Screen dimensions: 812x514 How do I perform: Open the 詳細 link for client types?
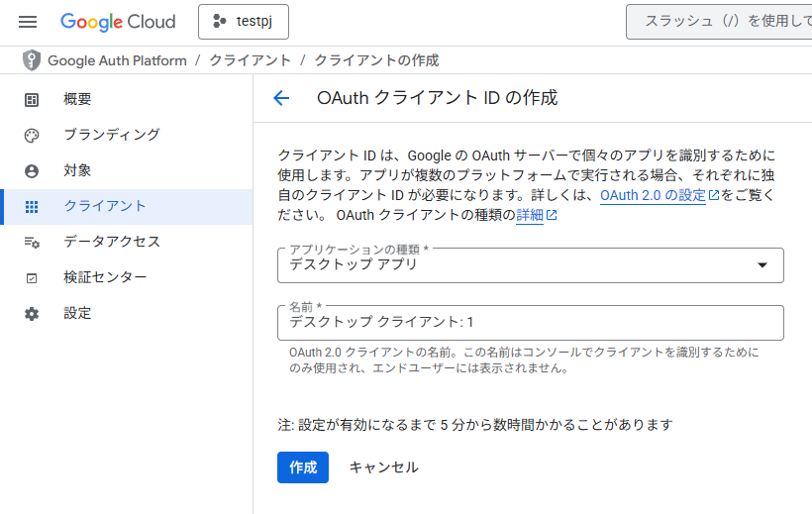click(530, 215)
